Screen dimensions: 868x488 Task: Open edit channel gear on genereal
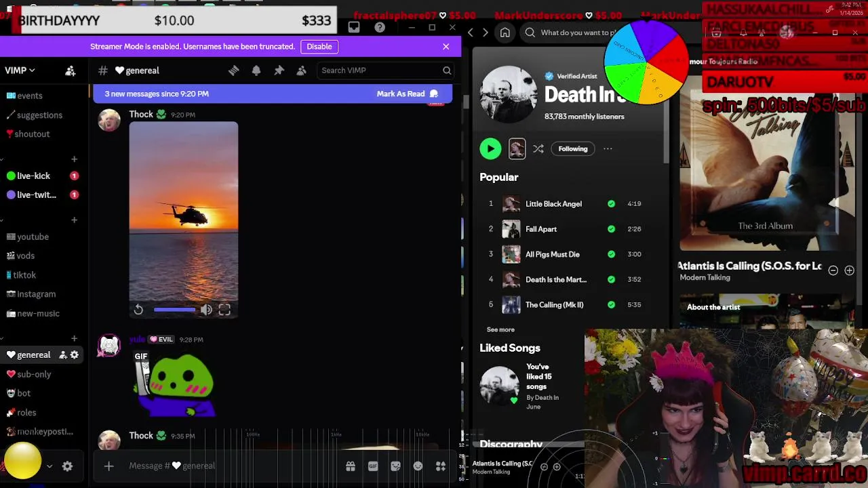click(x=75, y=354)
